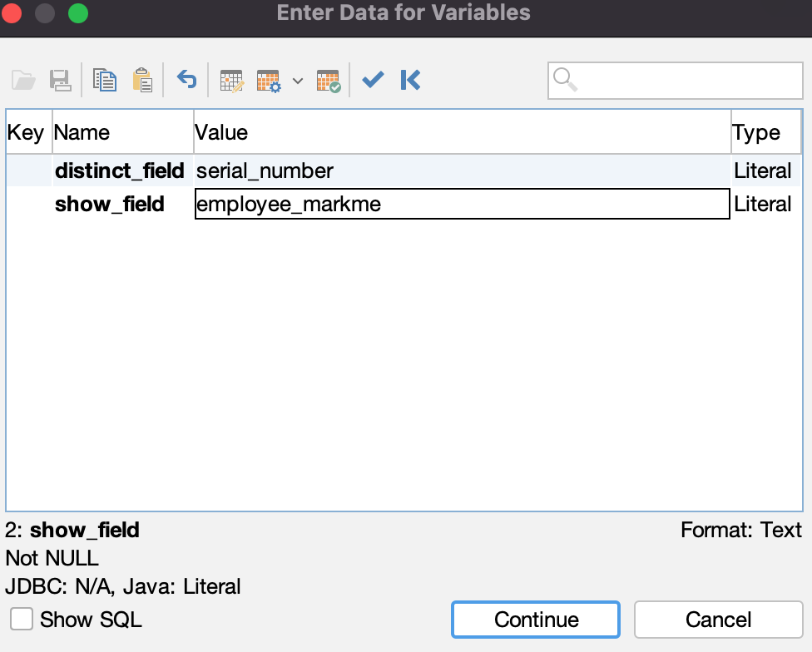Image resolution: width=812 pixels, height=652 pixels.
Task: Select the distinct_field variable row
Action: click(119, 170)
